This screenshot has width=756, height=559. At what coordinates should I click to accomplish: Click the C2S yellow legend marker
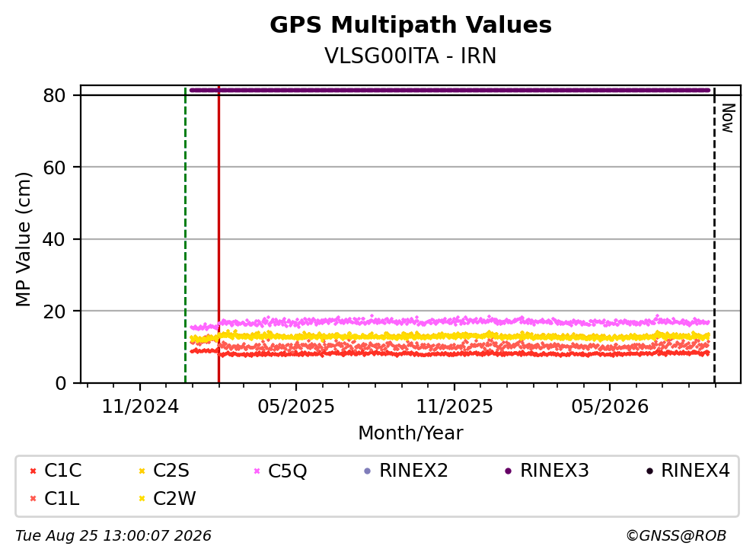(x=142, y=471)
